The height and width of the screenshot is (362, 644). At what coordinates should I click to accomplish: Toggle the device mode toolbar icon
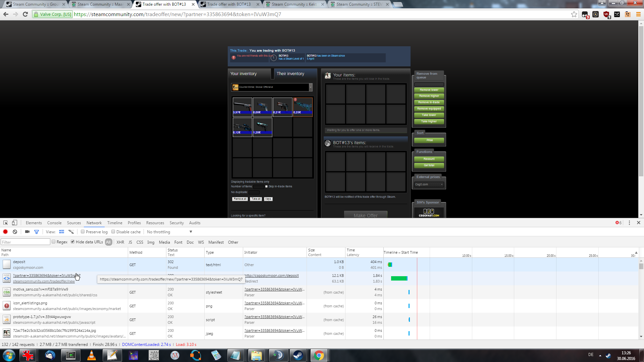click(14, 223)
